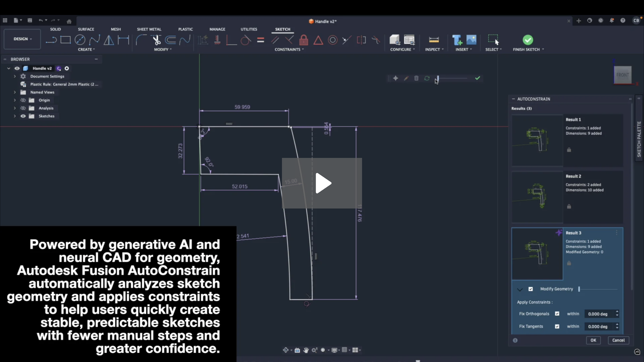Viewport: 644px width, 362px height.
Task: Uncheck the Modify Geometry checkbox
Action: [531, 289]
